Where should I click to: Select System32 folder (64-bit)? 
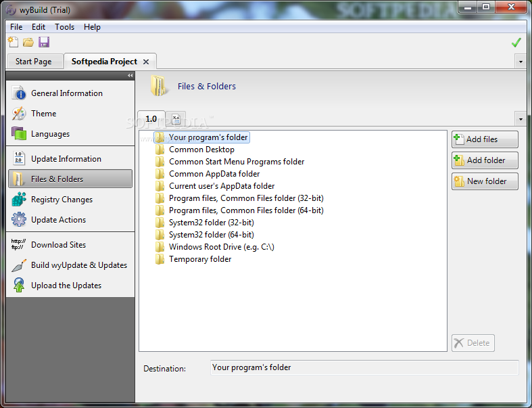point(205,235)
